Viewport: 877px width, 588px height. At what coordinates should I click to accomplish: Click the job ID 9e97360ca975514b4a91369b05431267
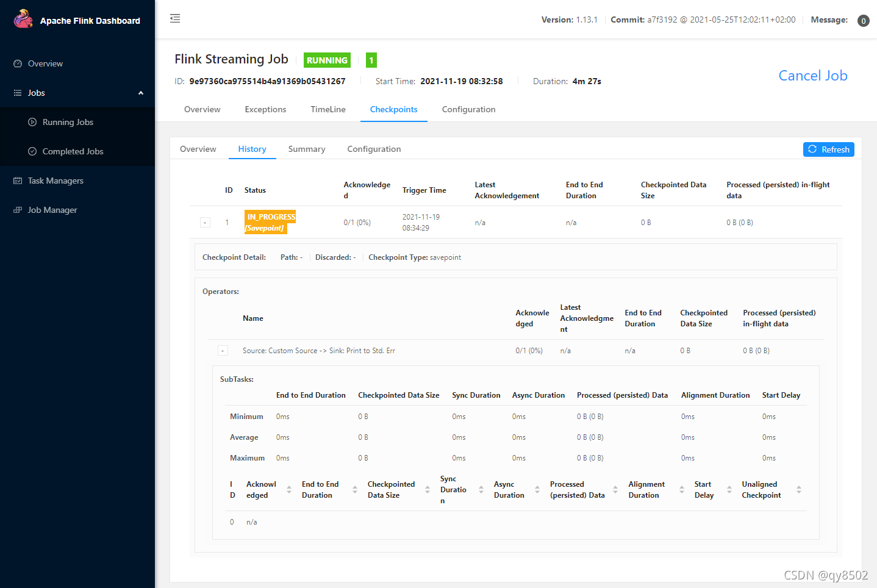[x=267, y=81]
